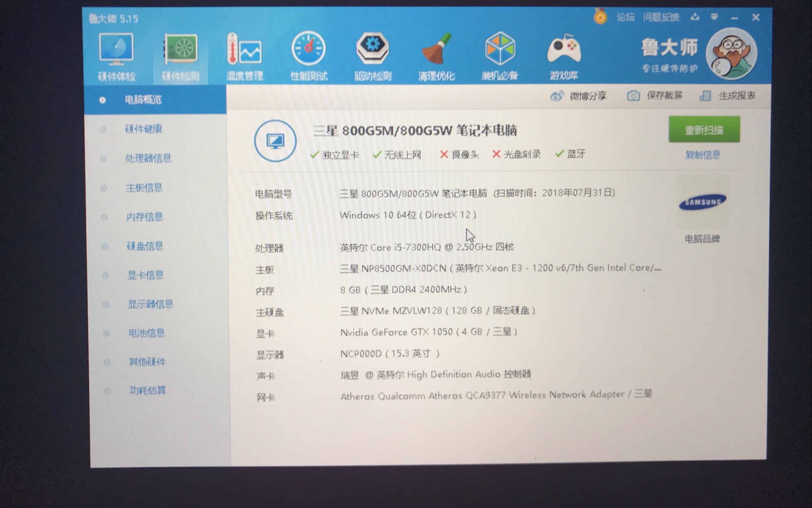
Task: Click the Samsung brand logo
Action: (702, 202)
